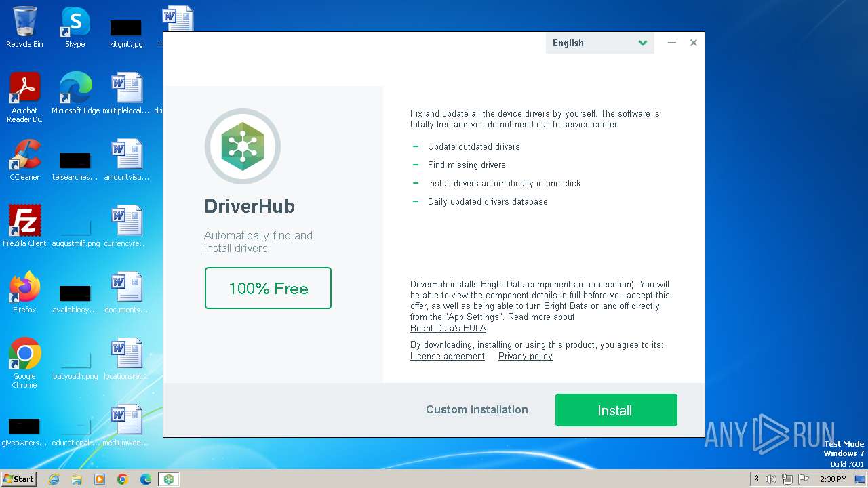Select the locationsrel Word document

pyautogui.click(x=126, y=359)
